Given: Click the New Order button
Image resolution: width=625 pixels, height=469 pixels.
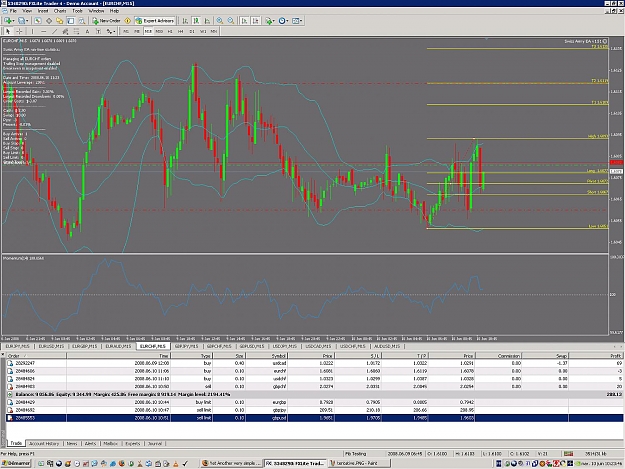Looking at the screenshot, I should pos(106,21).
